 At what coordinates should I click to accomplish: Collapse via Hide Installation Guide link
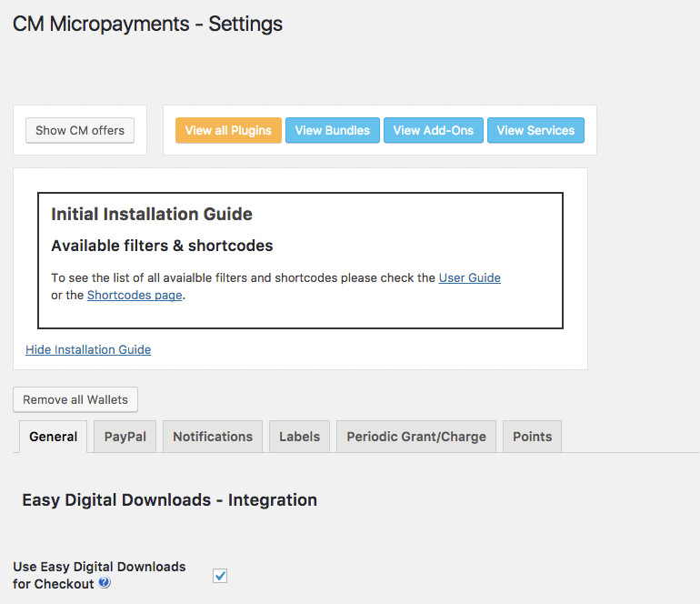pos(88,349)
